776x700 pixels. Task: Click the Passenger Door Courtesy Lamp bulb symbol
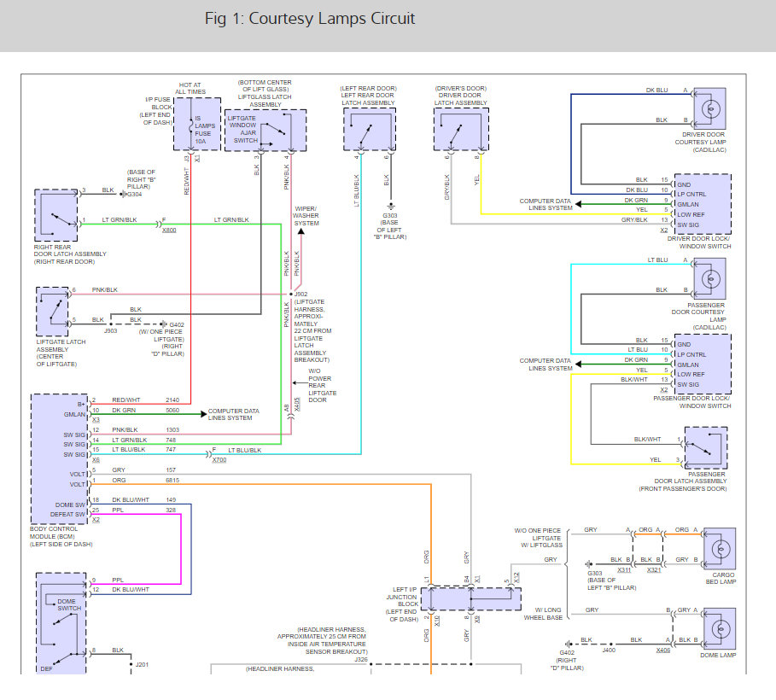[x=710, y=279]
